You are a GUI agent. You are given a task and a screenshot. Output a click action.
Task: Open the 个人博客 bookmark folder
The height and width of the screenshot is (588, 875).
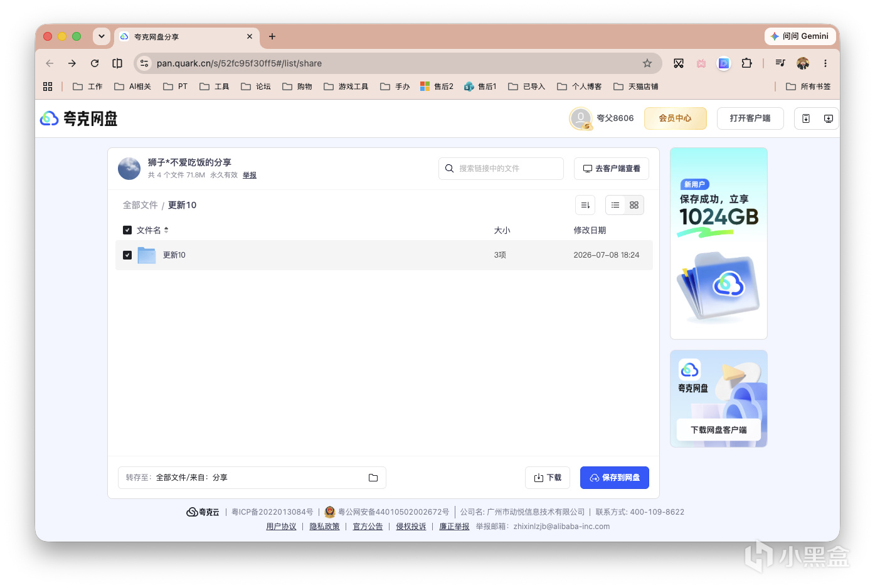pyautogui.click(x=580, y=87)
